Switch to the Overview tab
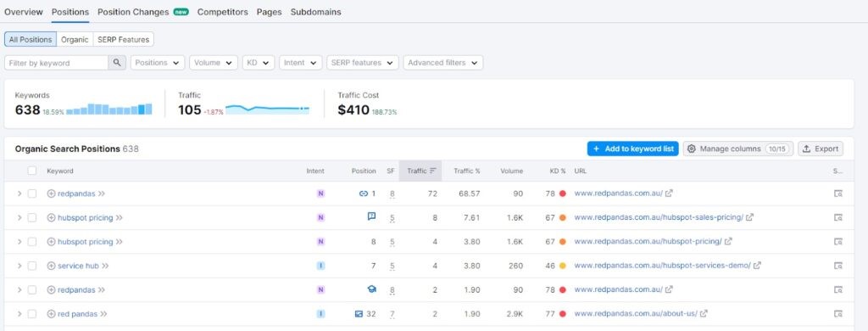Screen dimensions: 868x331 [x=23, y=12]
